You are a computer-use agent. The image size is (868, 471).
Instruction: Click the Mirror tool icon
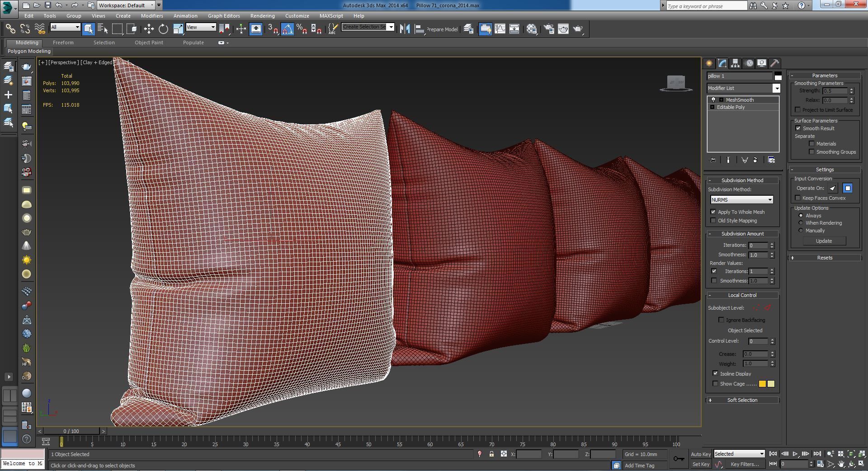[405, 29]
